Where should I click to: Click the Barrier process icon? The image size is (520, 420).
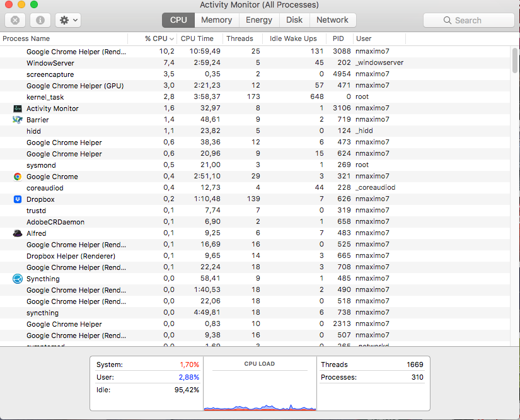click(x=17, y=119)
